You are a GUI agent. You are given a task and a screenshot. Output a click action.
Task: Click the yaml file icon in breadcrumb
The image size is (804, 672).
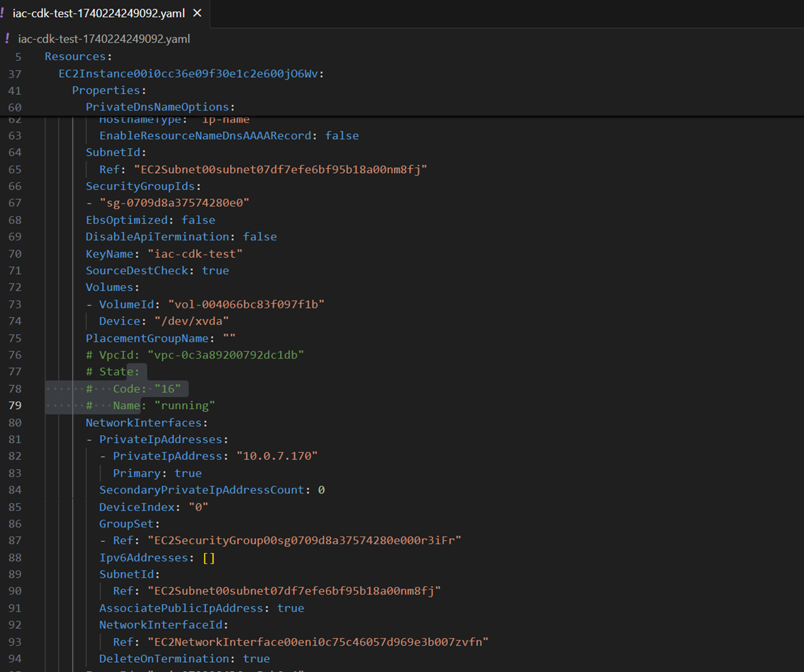click(7, 38)
